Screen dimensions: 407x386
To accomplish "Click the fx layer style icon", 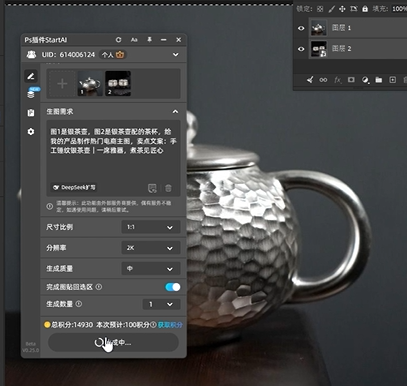I will tap(337, 80).
